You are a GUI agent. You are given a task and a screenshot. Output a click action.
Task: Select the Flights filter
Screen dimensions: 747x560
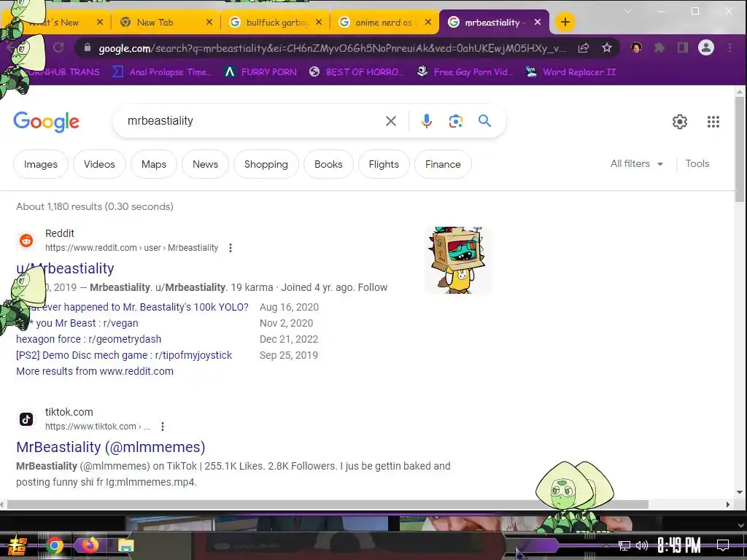point(384,164)
